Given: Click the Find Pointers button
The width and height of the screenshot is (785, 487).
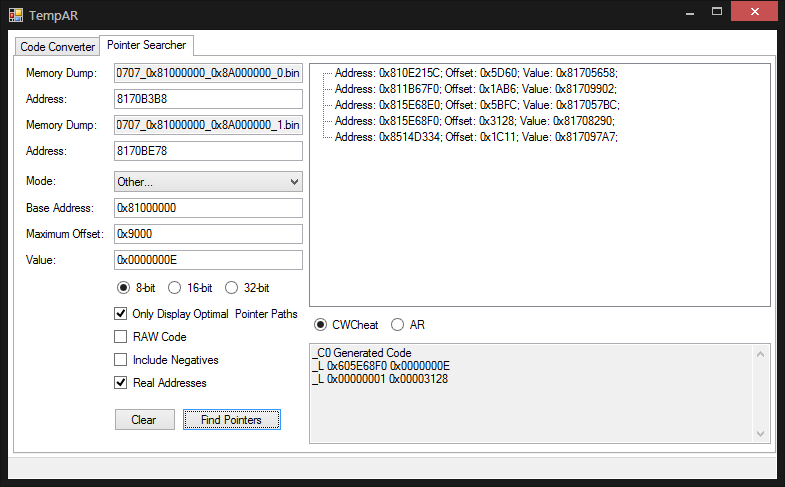Looking at the screenshot, I should click(x=232, y=420).
